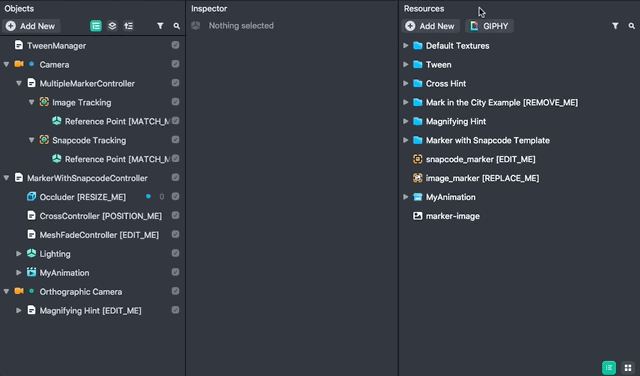The height and width of the screenshot is (376, 640).
Task: Open the GIPHY button in Resources
Action: point(489,26)
